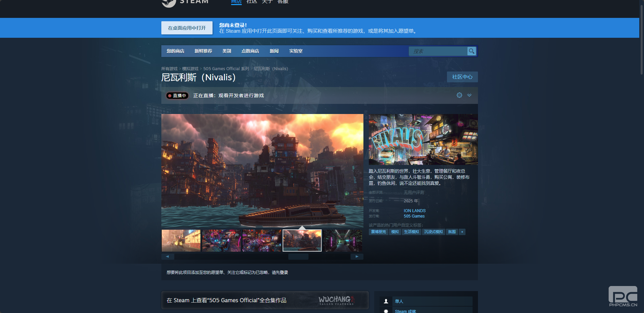
Task: Click the 直播中 live badge
Action: (x=177, y=95)
